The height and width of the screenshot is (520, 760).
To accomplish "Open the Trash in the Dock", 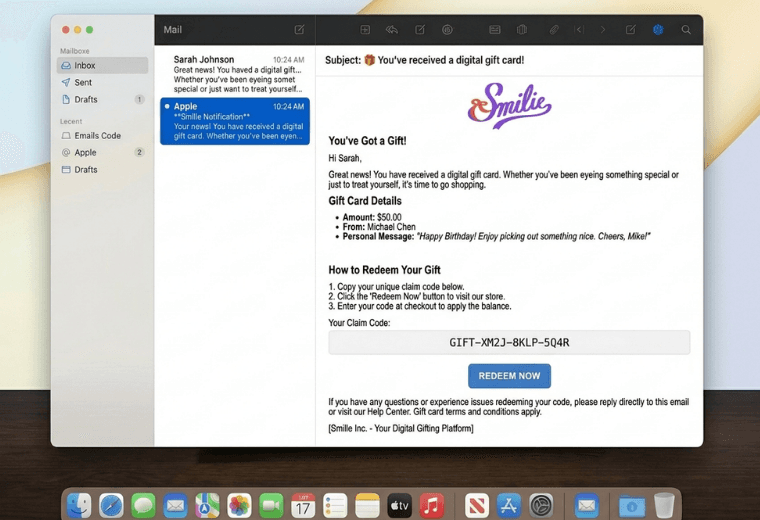I will (x=664, y=505).
